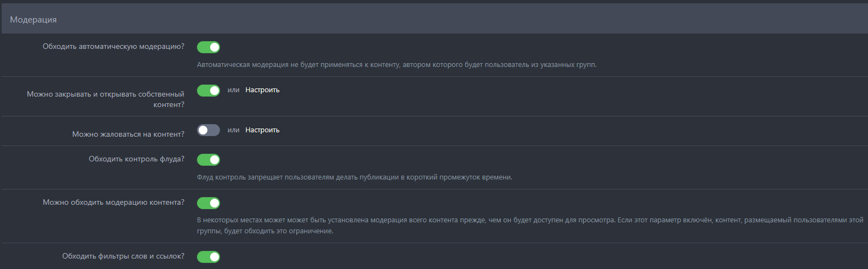The image size is (868, 269).
Task: Click the 'Можно обходить модерацию контента?' label
Action: 114,203
